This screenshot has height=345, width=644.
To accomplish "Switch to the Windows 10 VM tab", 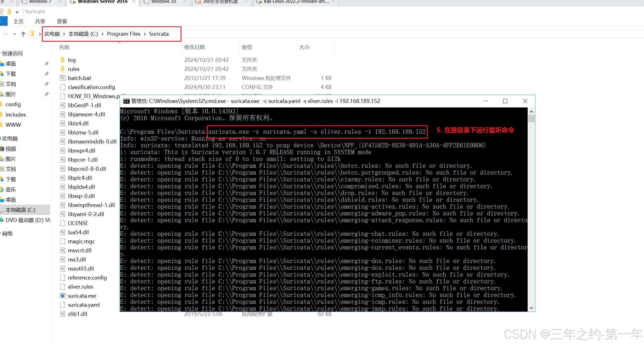I will point(164,2).
